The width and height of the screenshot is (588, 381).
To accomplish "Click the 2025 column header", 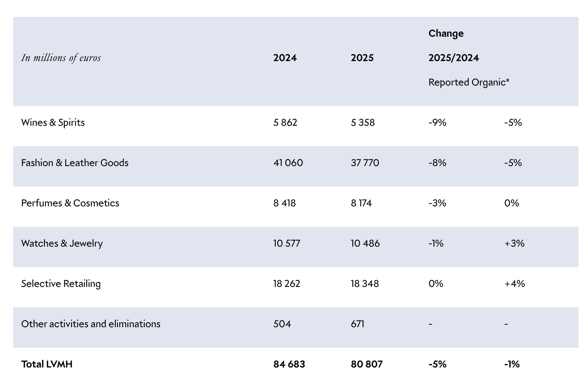I will (362, 58).
